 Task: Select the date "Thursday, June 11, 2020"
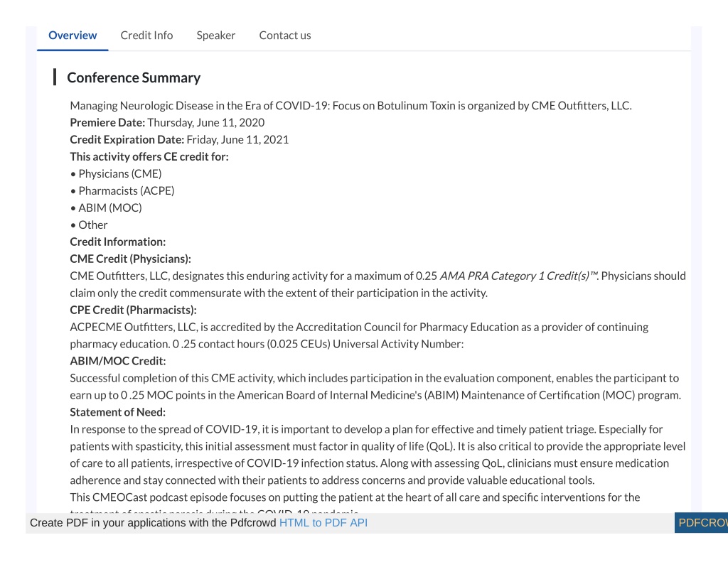click(x=205, y=122)
